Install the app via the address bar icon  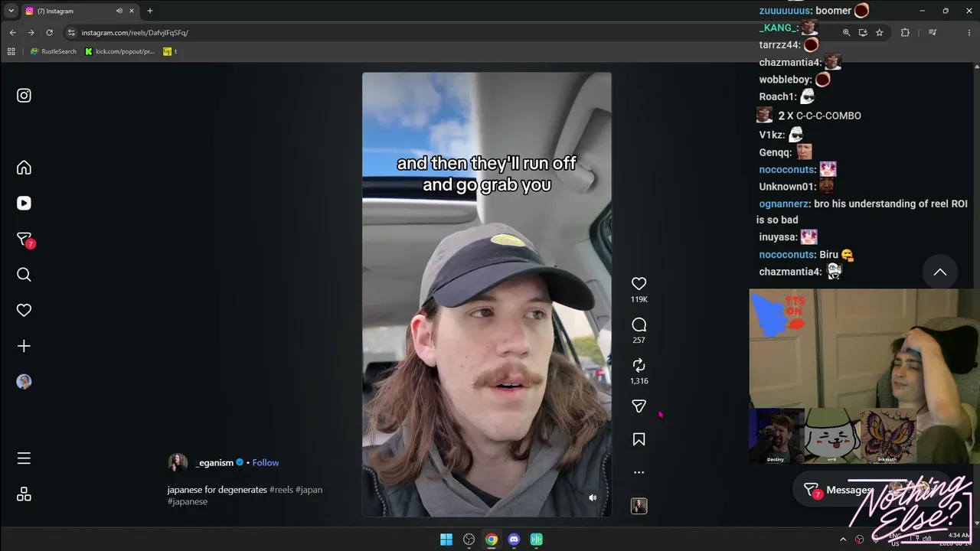863,33
